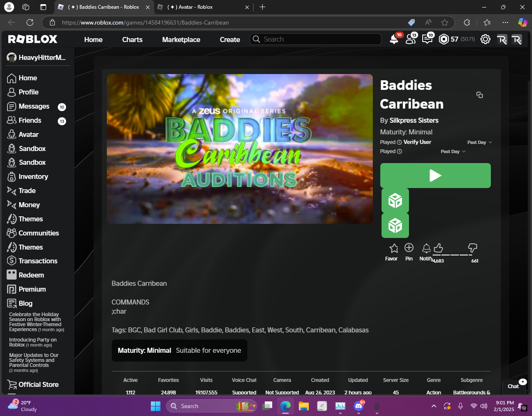
Task: Open weather widget showing 20°F Cloudy
Action: click(x=23, y=406)
